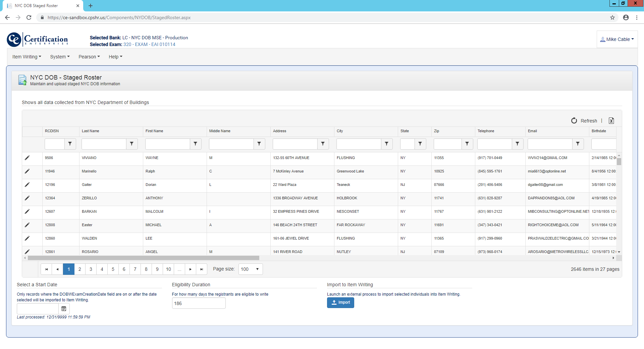Image resolution: width=644 pixels, height=349 pixels.
Task: Bookmark this page with the star icon
Action: tap(612, 17)
